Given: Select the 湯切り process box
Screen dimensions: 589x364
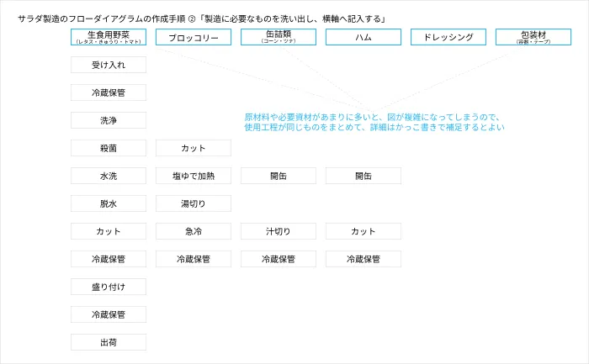Looking at the screenshot, I should pos(194,203).
